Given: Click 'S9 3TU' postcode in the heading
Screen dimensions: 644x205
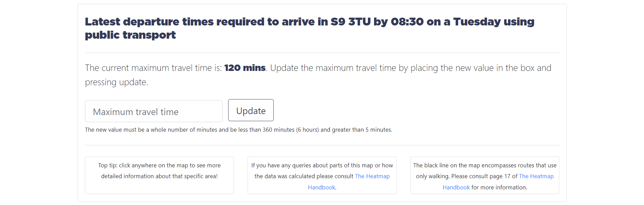Looking at the screenshot, I should [351, 22].
